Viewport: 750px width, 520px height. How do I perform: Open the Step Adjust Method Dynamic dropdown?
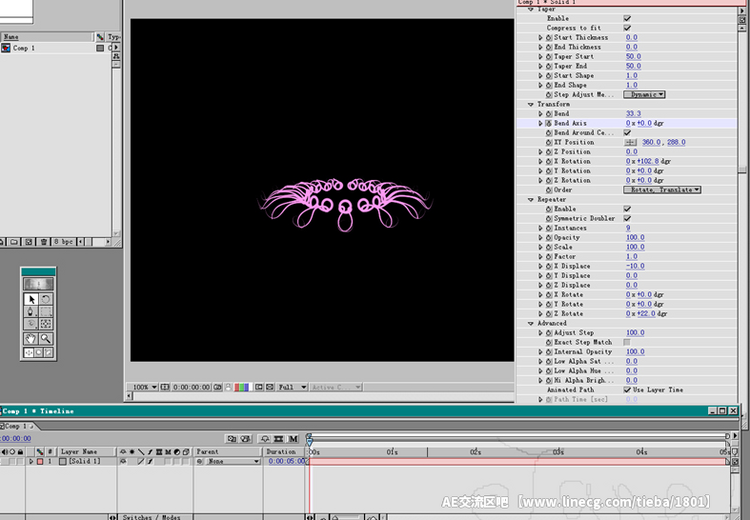point(644,95)
